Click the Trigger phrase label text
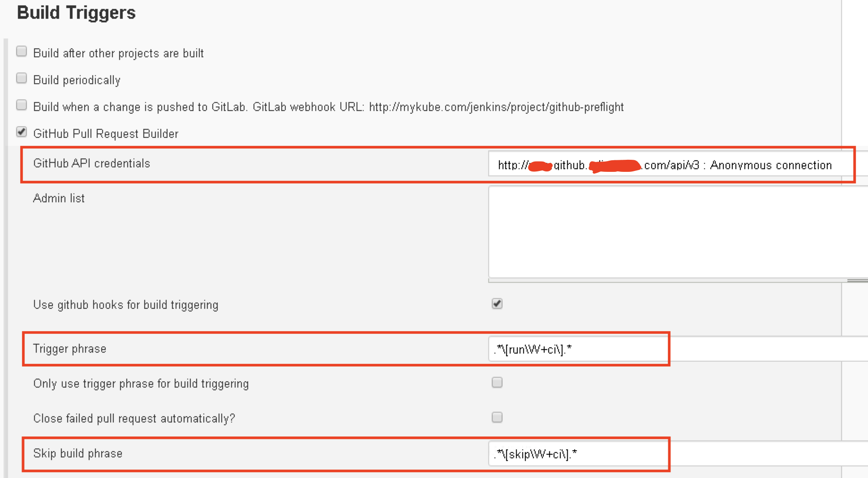 pos(69,349)
